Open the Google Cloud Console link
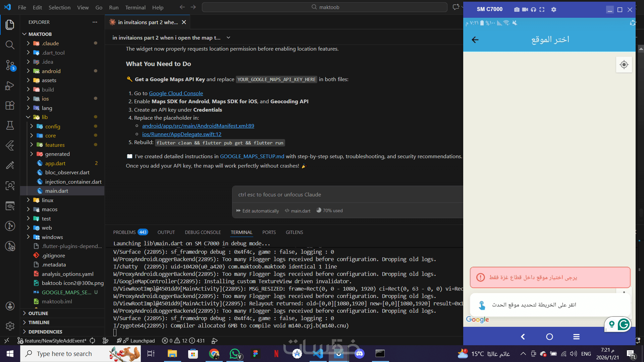 coord(176,94)
